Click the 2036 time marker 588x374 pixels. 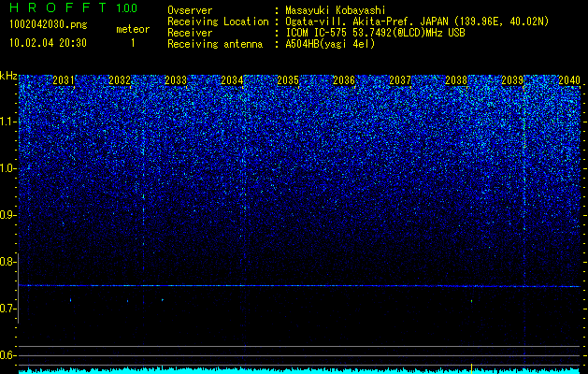point(344,80)
